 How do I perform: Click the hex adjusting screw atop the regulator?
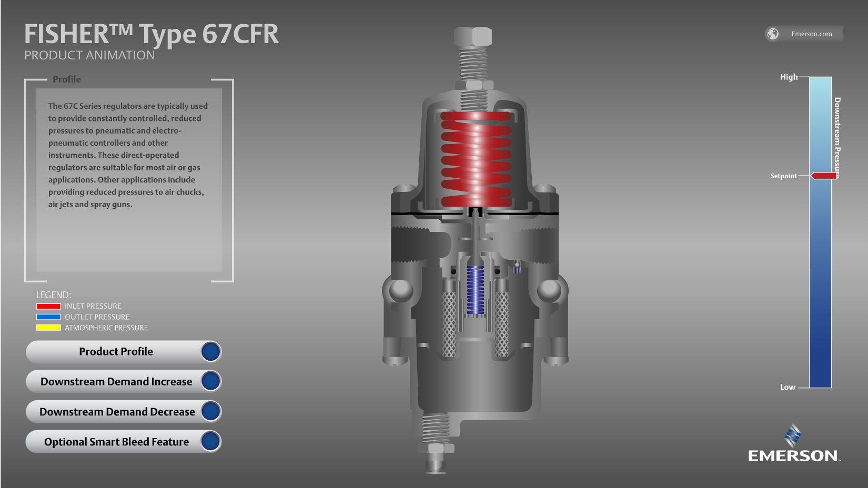click(473, 37)
